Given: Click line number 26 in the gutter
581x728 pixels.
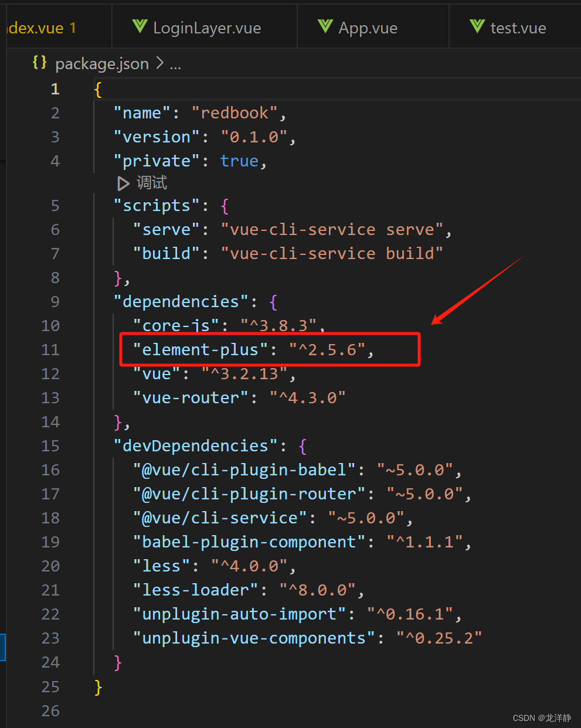Looking at the screenshot, I should (x=50, y=711).
